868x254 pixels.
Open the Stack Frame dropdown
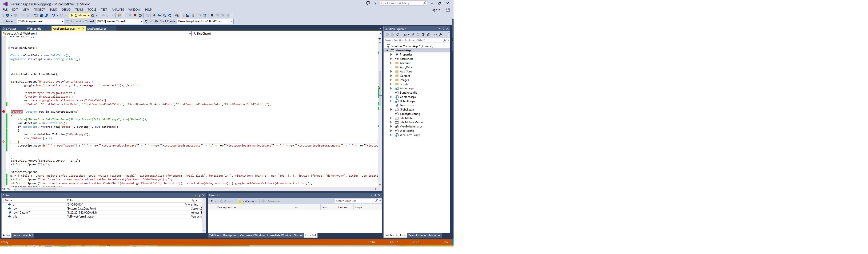205,22
